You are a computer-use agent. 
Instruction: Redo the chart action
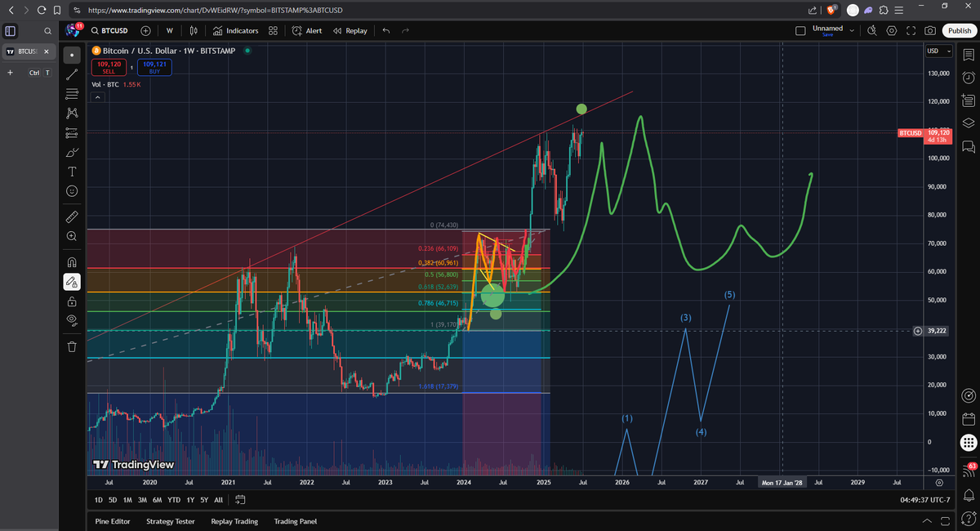click(x=406, y=30)
